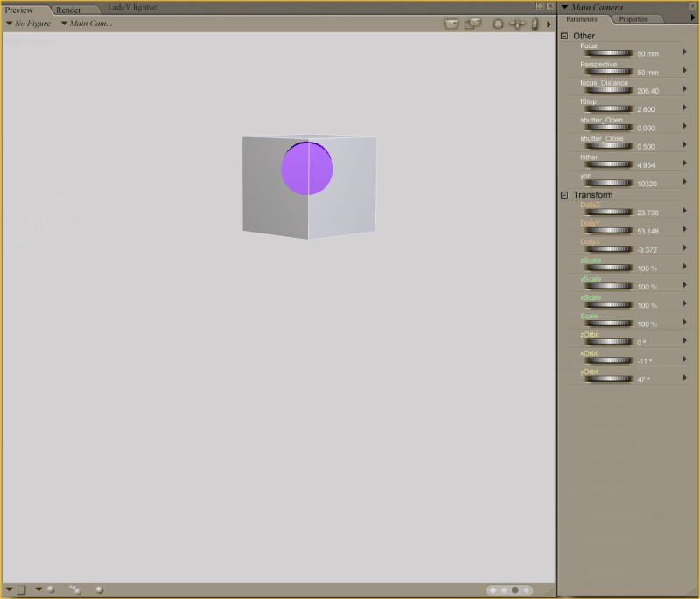Select the Properties tab
This screenshot has width=700, height=599.
coord(633,19)
